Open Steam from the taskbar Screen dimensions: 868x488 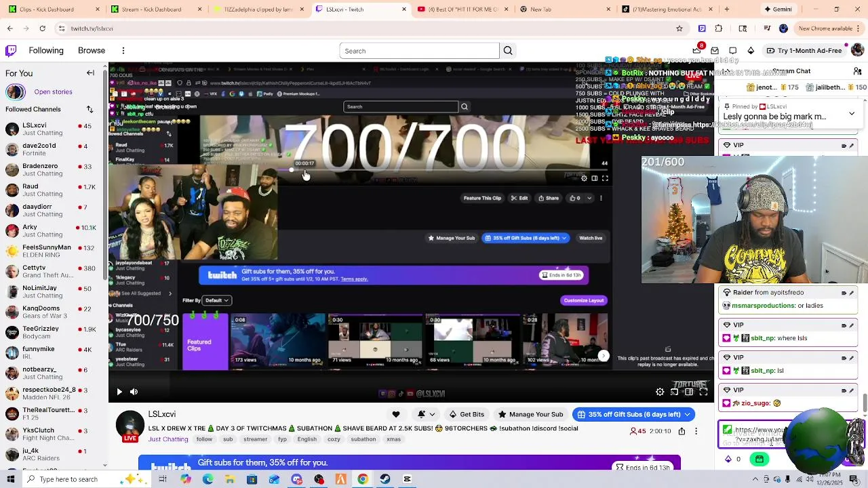[x=384, y=479]
